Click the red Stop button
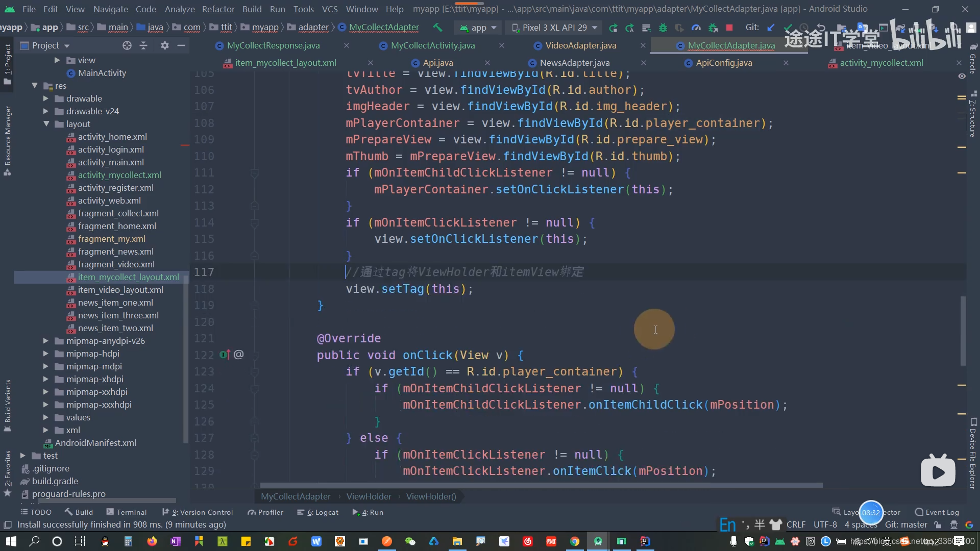Image resolution: width=980 pixels, height=551 pixels. (729, 28)
